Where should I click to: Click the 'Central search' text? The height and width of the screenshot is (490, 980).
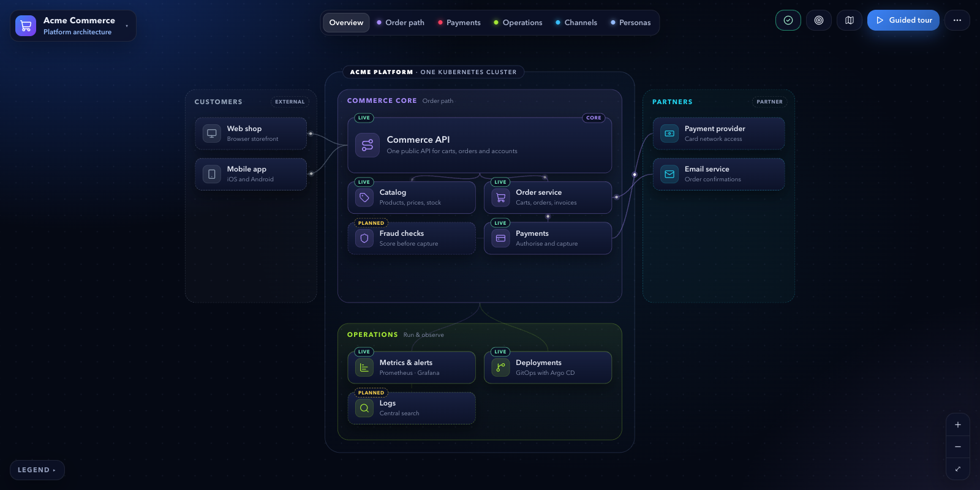click(399, 413)
